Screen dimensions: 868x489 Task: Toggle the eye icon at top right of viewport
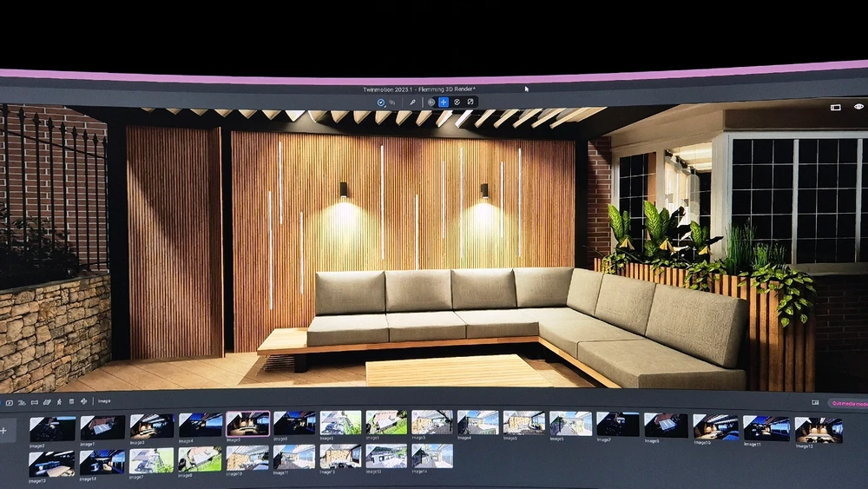click(858, 107)
